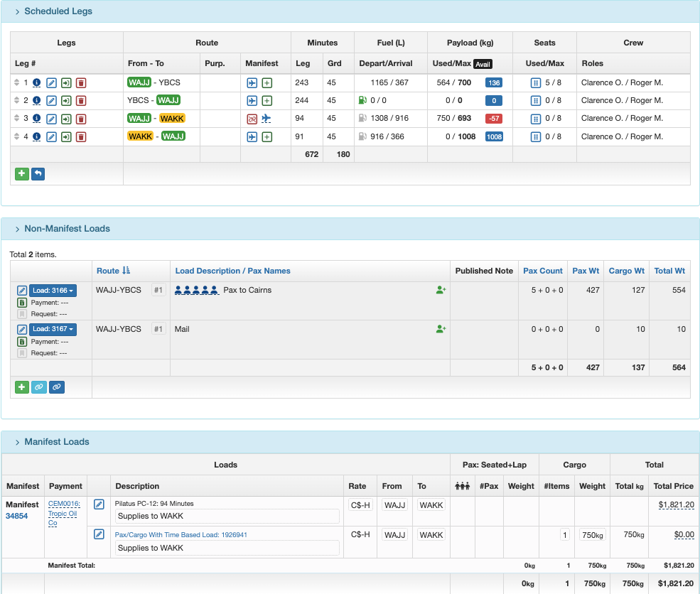Add a passenger to the Mail load
Image resolution: width=700 pixels, height=594 pixels.
click(441, 329)
